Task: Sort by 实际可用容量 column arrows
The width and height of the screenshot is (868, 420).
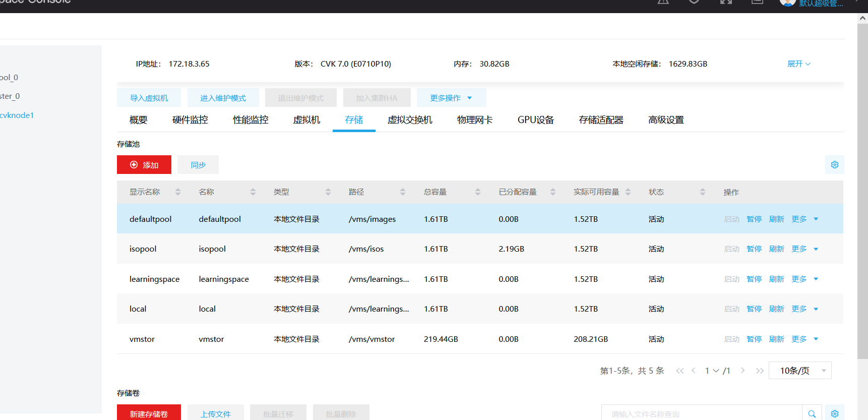Action: tap(628, 192)
